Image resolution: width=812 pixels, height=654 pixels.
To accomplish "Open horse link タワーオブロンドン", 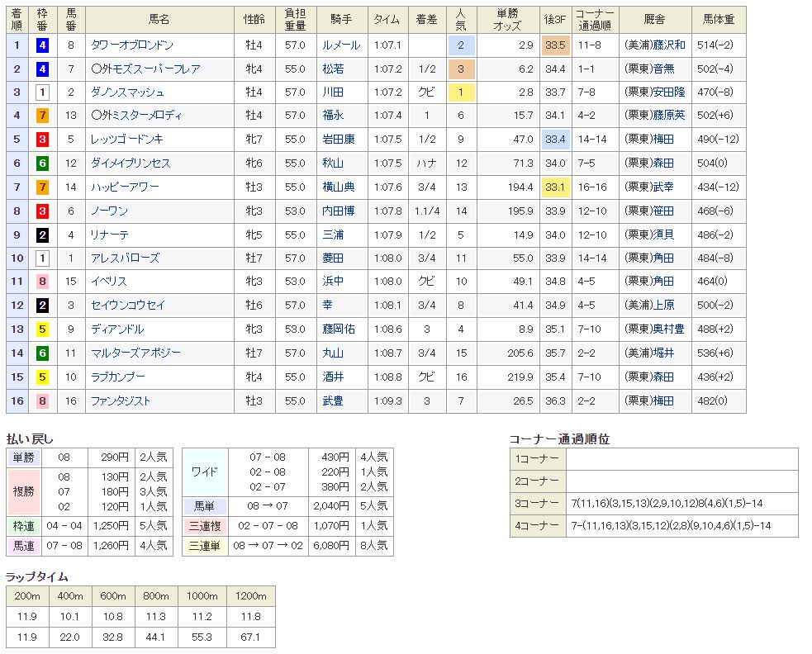I will [x=132, y=45].
